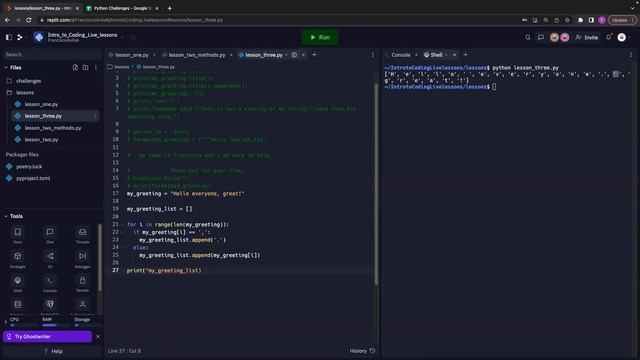Switch to Python Challenges browser tab
The image size is (640, 360).
(122, 8)
